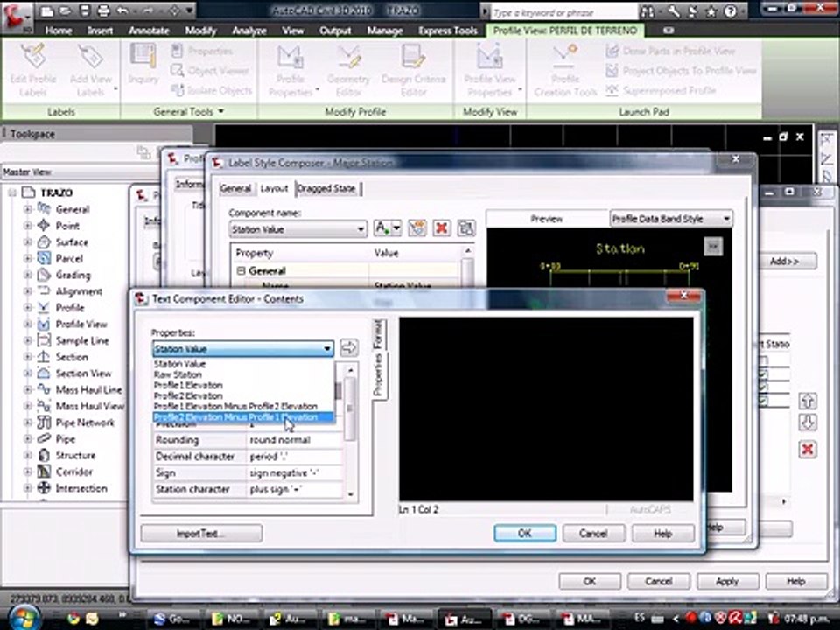Image resolution: width=840 pixels, height=630 pixels.
Task: Click the component draw order icon
Action: tap(466, 228)
